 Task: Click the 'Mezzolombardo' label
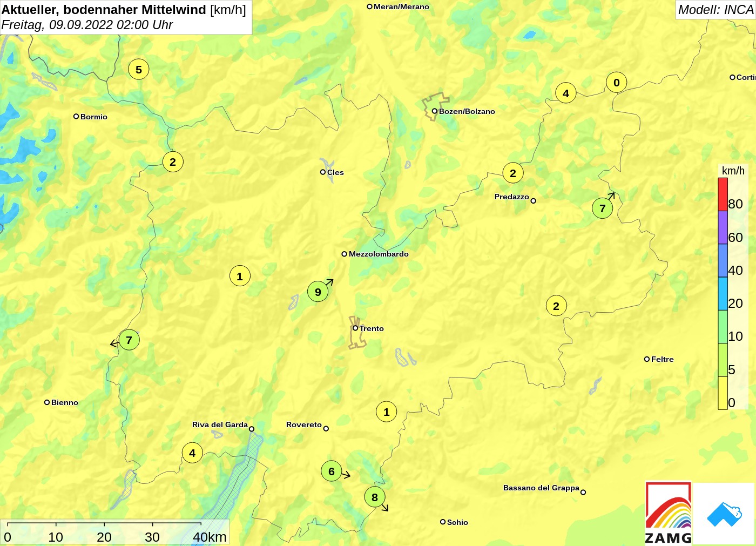[x=379, y=254]
